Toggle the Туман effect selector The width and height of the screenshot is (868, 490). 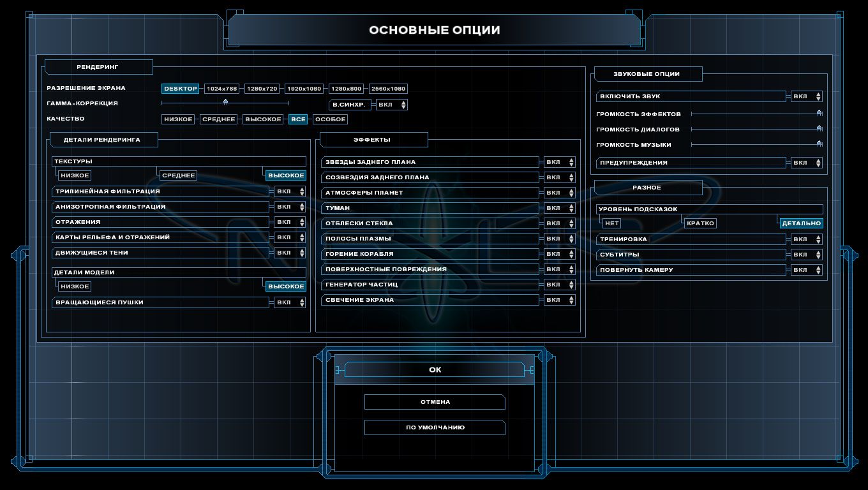[560, 208]
